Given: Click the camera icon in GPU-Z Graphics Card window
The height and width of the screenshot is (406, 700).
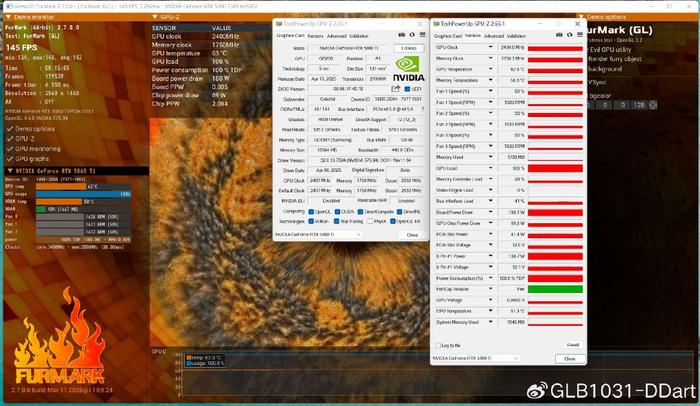Looking at the screenshot, I should point(401,35).
